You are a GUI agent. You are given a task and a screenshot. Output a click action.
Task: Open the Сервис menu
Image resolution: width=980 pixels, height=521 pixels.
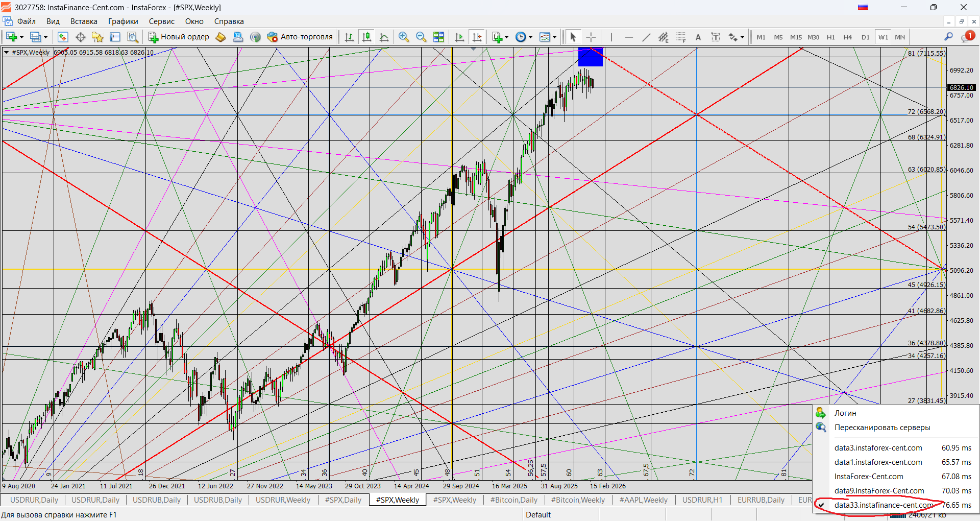(x=161, y=21)
